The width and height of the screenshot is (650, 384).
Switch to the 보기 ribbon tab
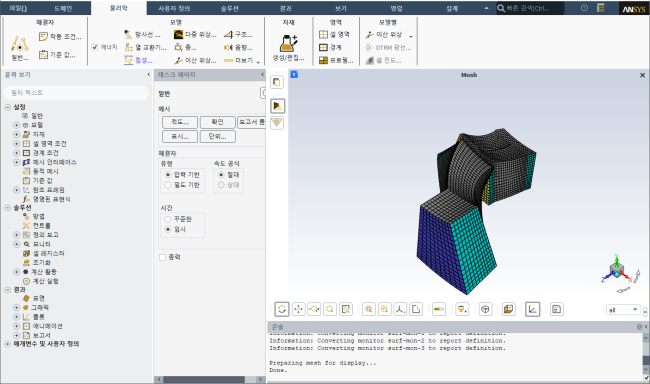tap(340, 8)
